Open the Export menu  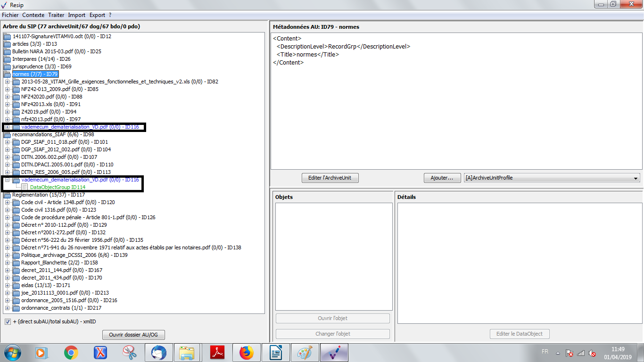tap(97, 15)
